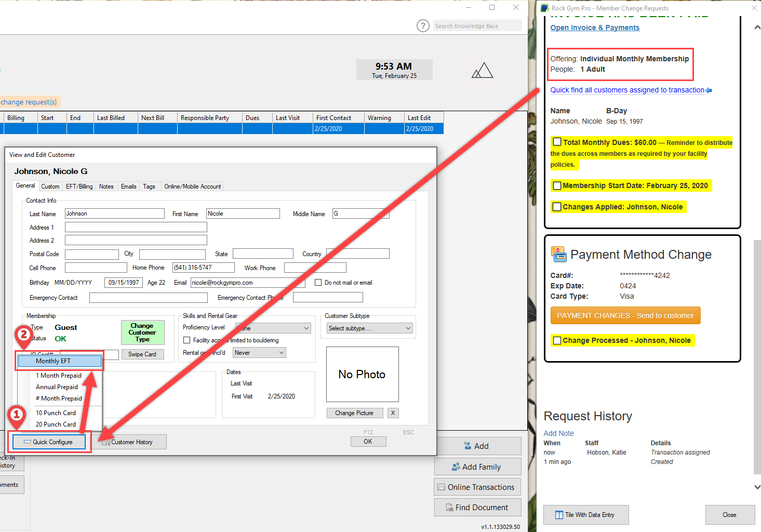The width and height of the screenshot is (761, 532).
Task: Enable Do not mail or email
Action: [x=318, y=283]
